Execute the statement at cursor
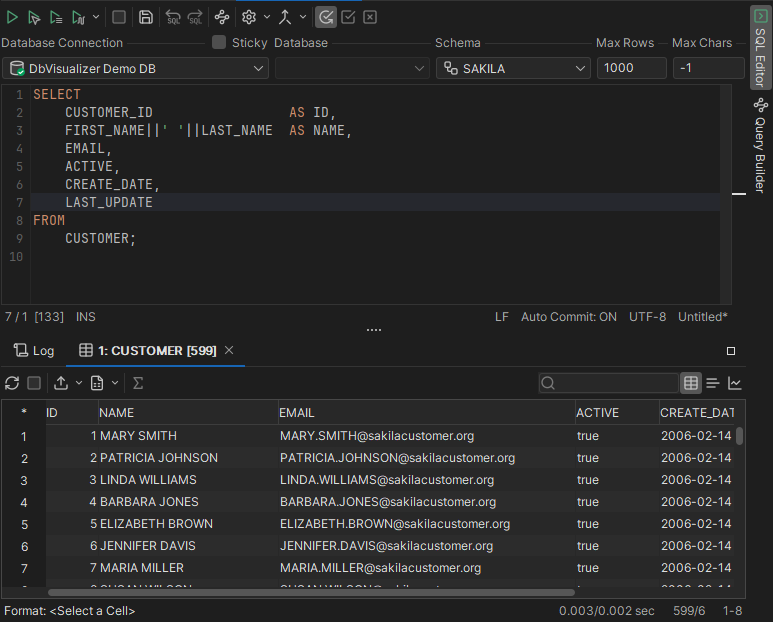The width and height of the screenshot is (773, 622). click(34, 18)
